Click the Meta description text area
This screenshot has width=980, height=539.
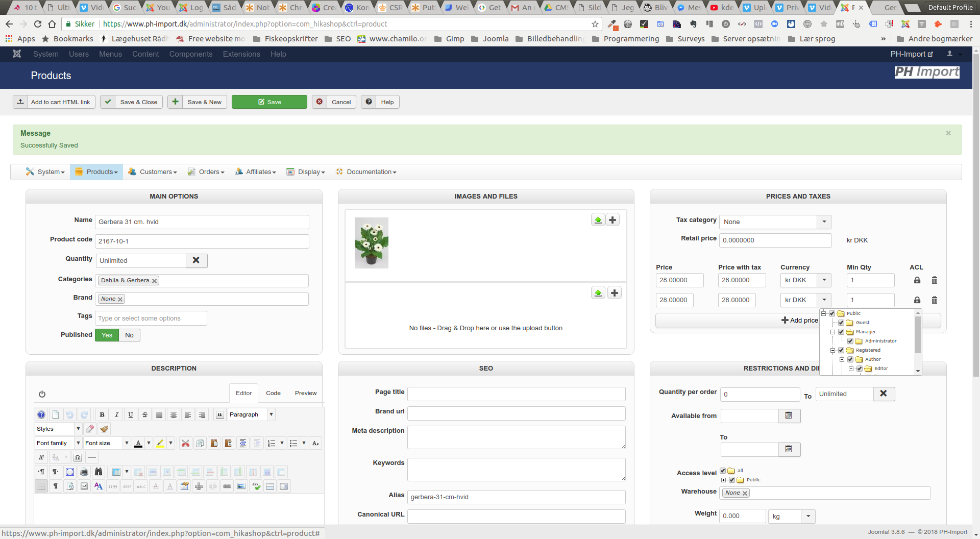(x=517, y=437)
